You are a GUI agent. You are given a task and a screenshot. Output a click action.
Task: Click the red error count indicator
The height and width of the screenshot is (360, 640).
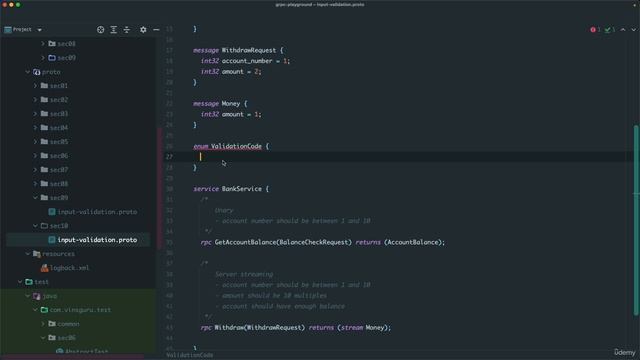point(595,29)
